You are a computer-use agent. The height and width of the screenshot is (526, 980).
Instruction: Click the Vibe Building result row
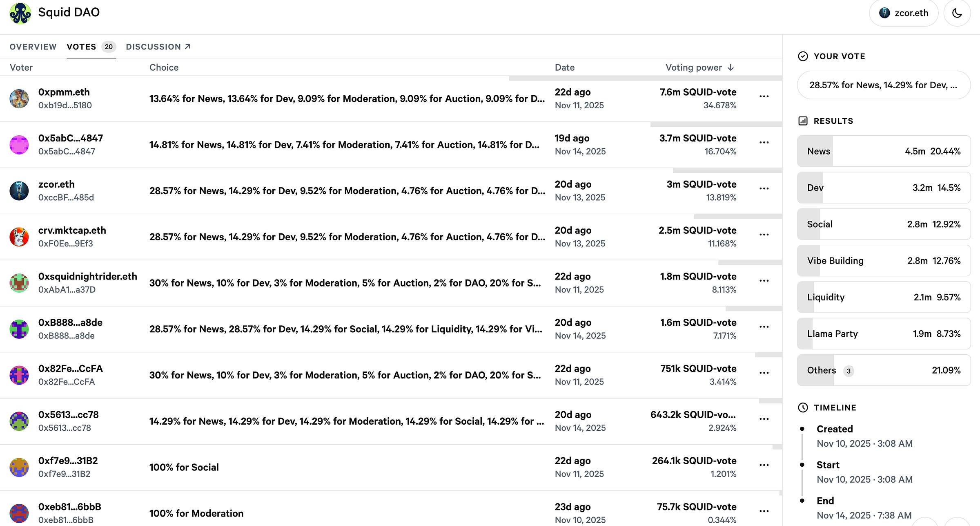click(883, 261)
